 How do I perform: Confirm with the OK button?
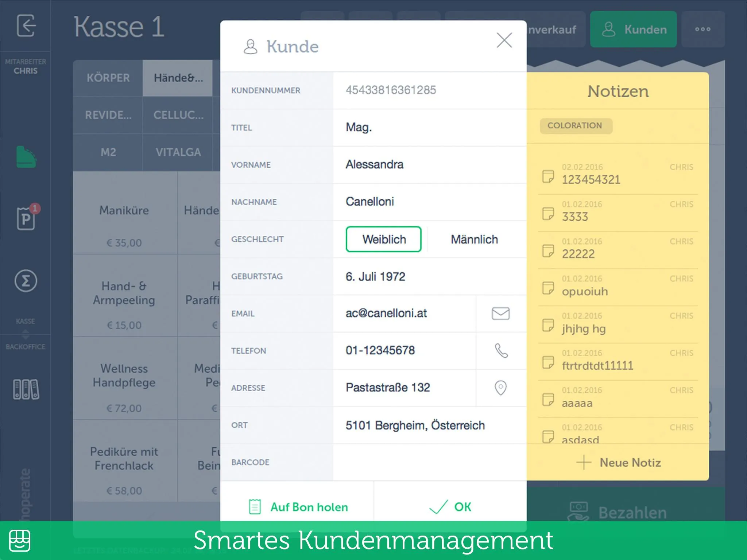click(450, 507)
